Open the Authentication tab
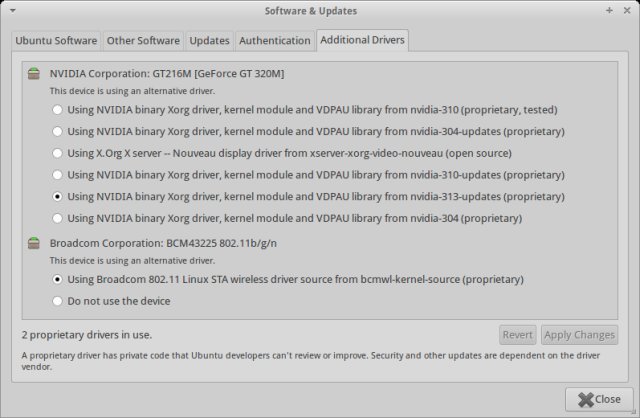The width and height of the screenshot is (640, 418). [x=275, y=41]
